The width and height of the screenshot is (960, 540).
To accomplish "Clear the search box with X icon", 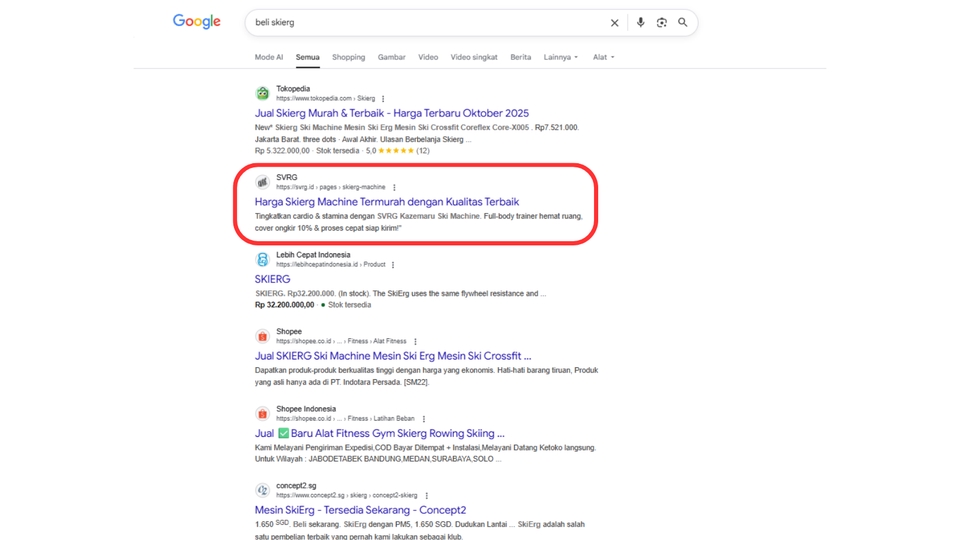I will point(614,23).
